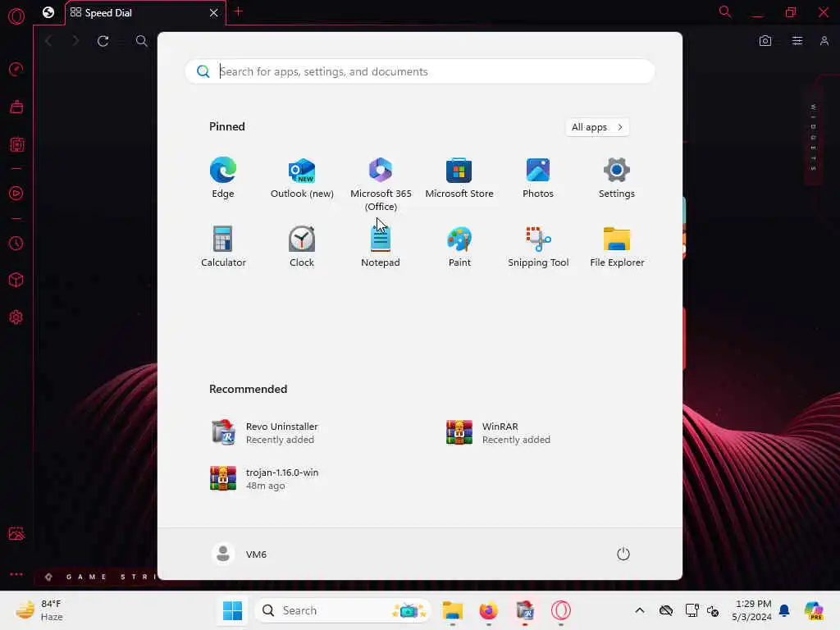Open Firefox on the taskbar

[x=488, y=610]
